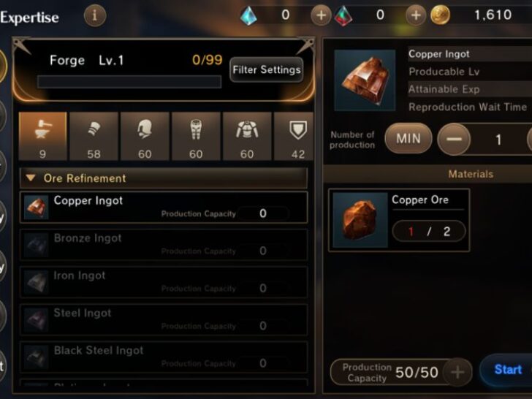Increase Production Capacity with plus icon
532x399 pixels.
tap(457, 372)
